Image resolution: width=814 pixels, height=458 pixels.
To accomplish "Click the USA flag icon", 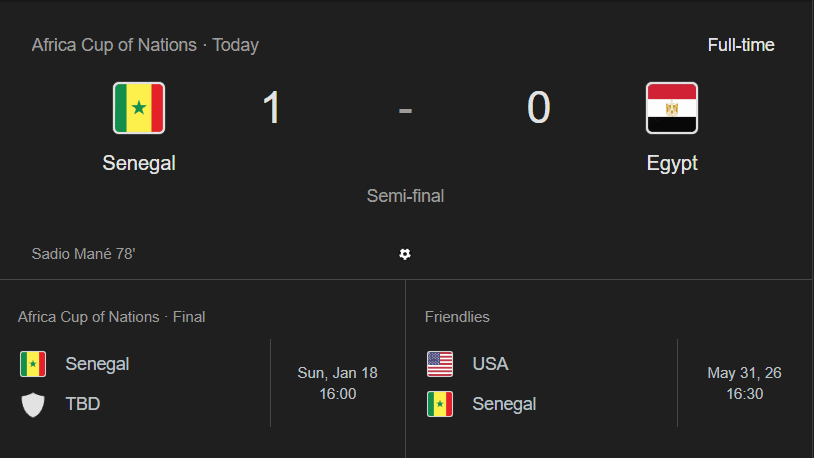I will point(440,364).
